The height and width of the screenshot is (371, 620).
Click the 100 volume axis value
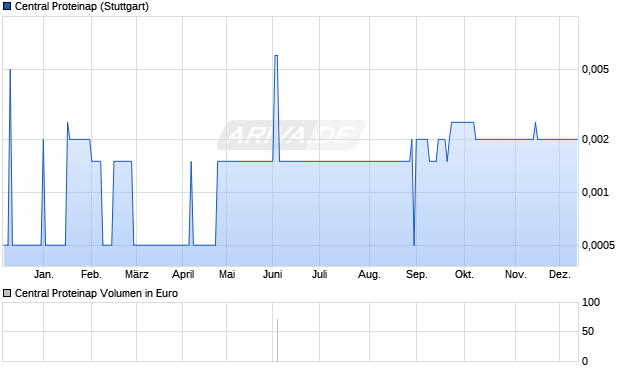591,303
